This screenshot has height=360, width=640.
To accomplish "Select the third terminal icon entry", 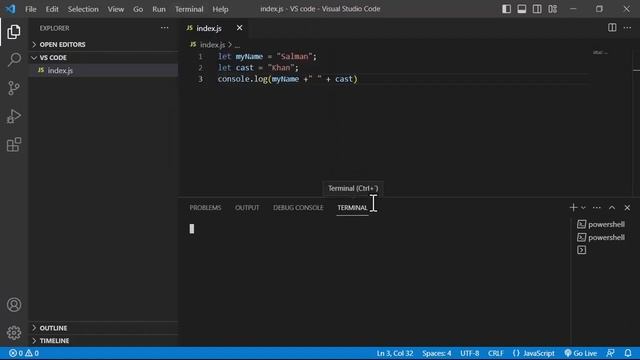I will click(582, 250).
